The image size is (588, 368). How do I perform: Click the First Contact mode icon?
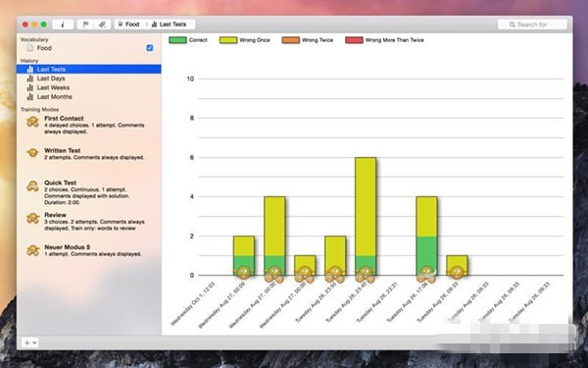(x=33, y=122)
